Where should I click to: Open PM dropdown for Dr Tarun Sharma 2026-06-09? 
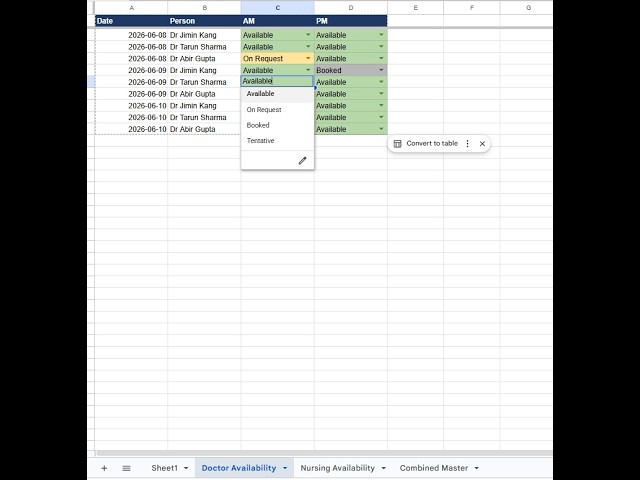click(381, 82)
